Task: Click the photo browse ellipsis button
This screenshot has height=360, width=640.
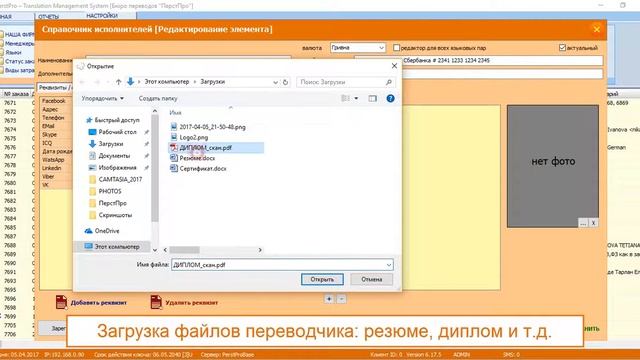Action: [583, 223]
